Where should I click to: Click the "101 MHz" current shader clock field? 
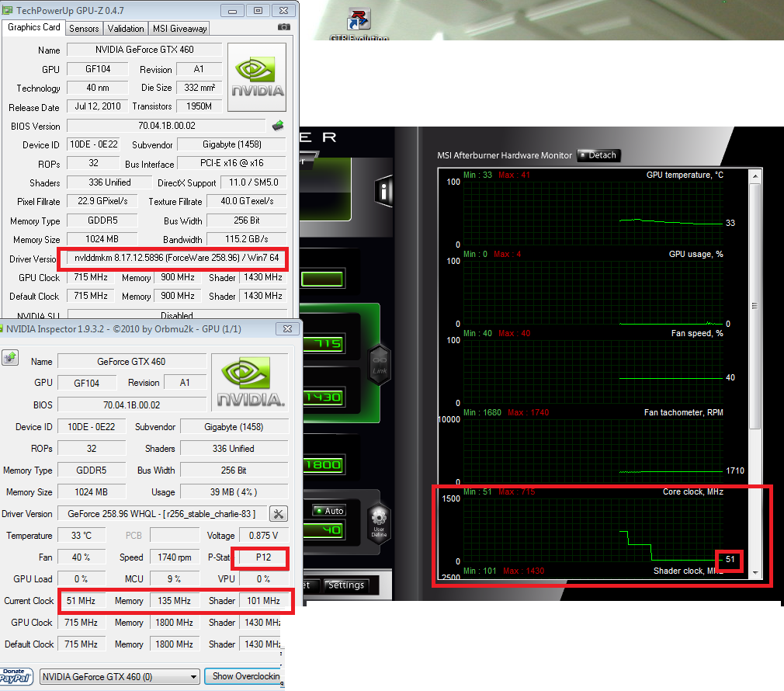click(x=263, y=600)
